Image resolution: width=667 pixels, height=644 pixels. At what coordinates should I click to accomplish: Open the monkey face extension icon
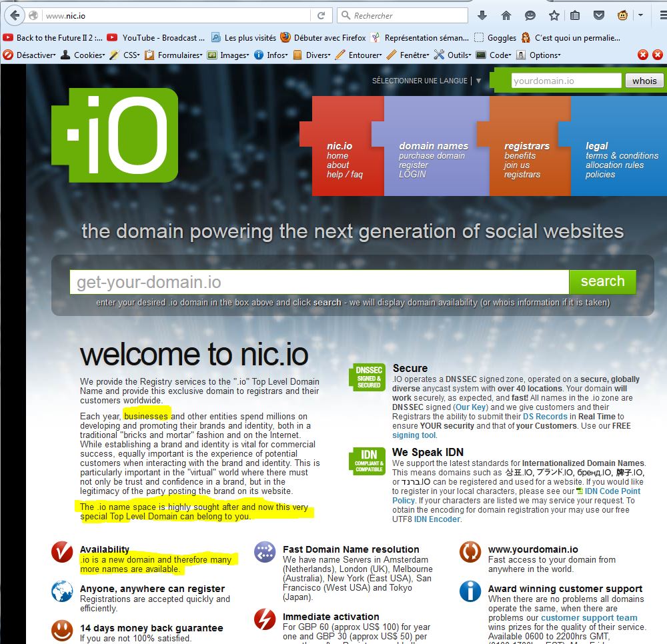(622, 16)
